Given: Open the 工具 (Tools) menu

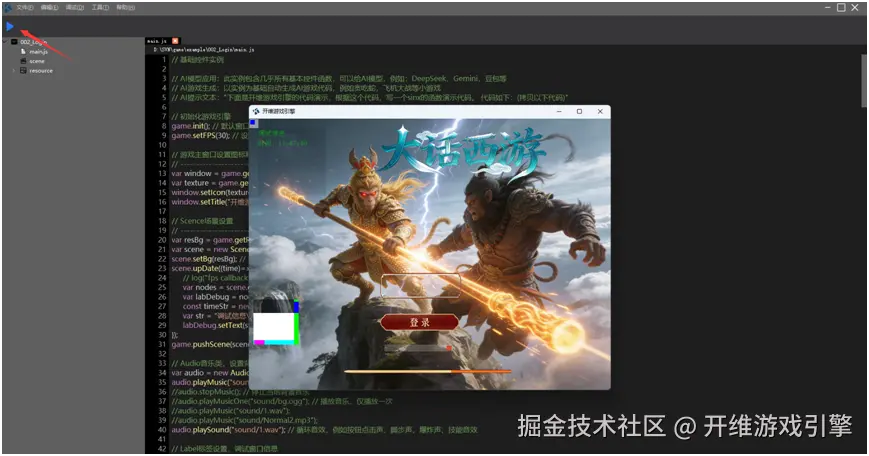Looking at the screenshot, I should [x=100, y=8].
